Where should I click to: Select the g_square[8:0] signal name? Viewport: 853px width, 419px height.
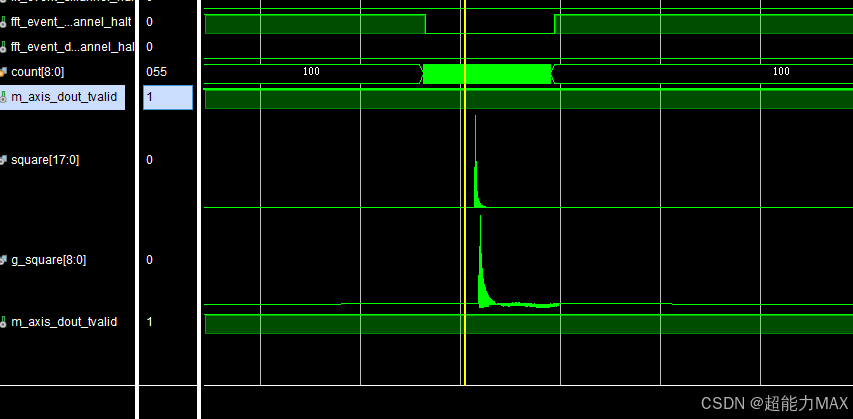[48, 260]
